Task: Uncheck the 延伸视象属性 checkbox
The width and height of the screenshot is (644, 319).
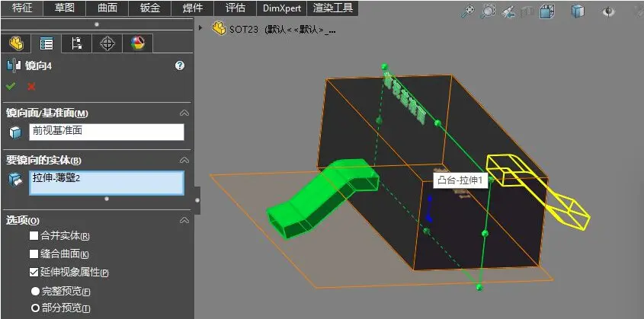Action: click(34, 272)
